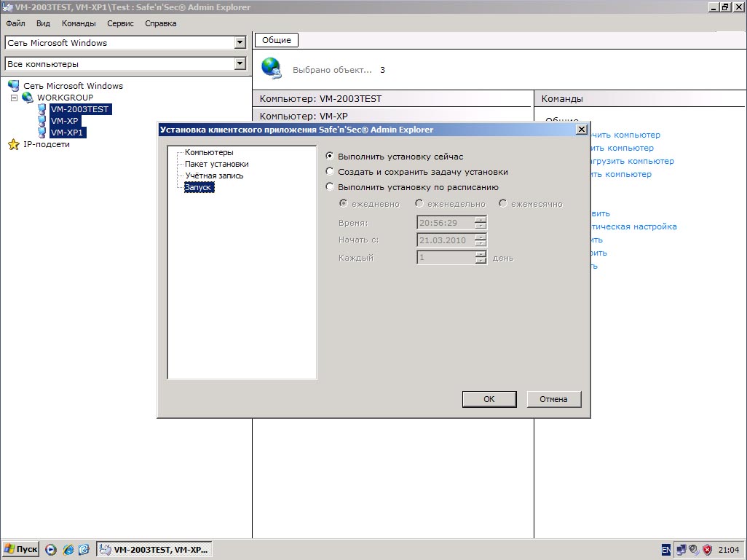This screenshot has height=560, width=747.
Task: Select Создать и сохранить задачу установки option
Action: [x=329, y=171]
